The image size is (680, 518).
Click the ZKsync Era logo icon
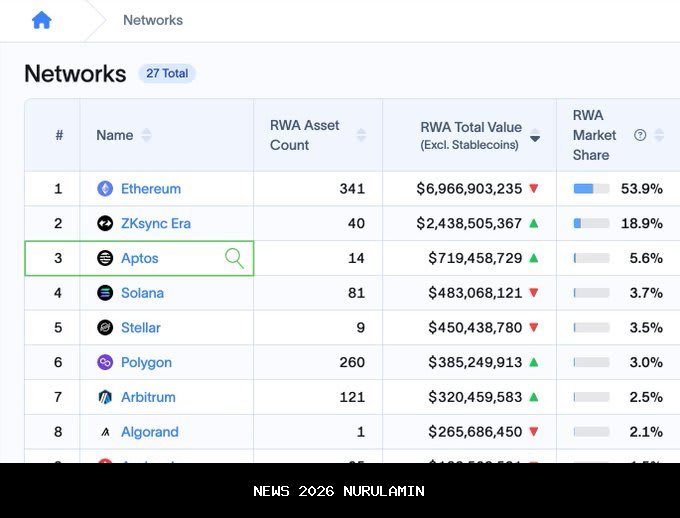click(105, 224)
